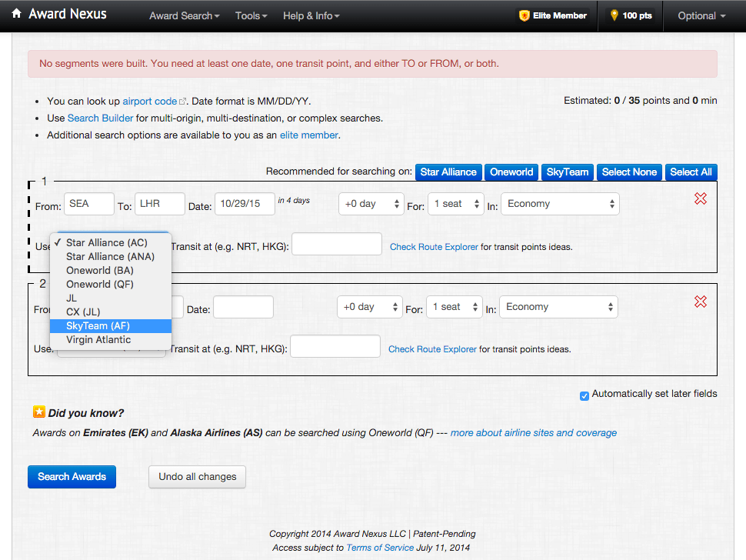This screenshot has height=560, width=746.
Task: Choose Star Alliance (AC) option
Action: [111, 242]
